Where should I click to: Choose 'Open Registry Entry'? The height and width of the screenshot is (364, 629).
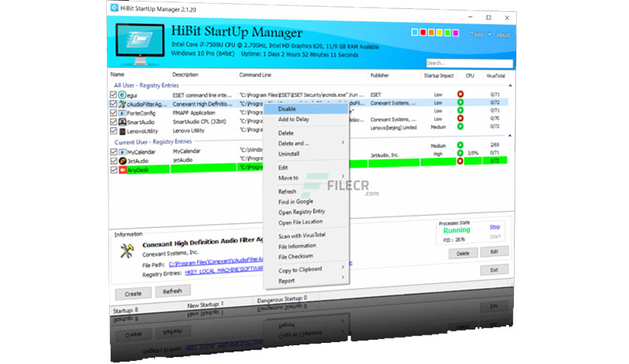tap(307, 211)
